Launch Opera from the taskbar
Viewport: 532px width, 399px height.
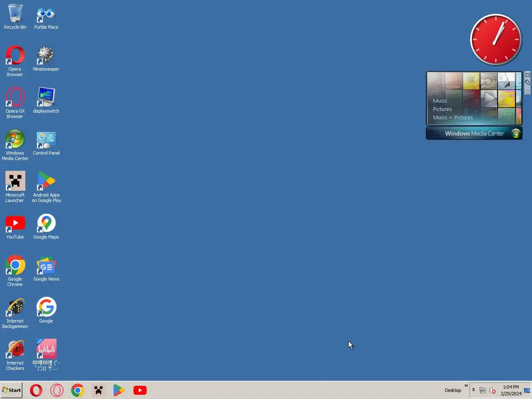pos(36,390)
